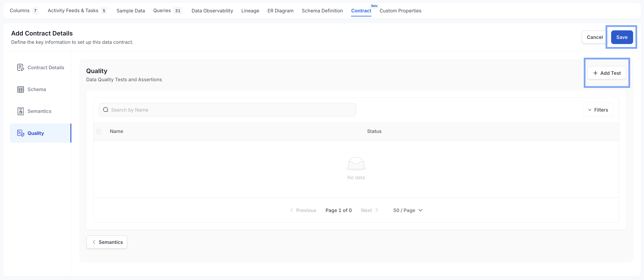Click the Previous page link
The image size is (644, 280).
click(303, 210)
